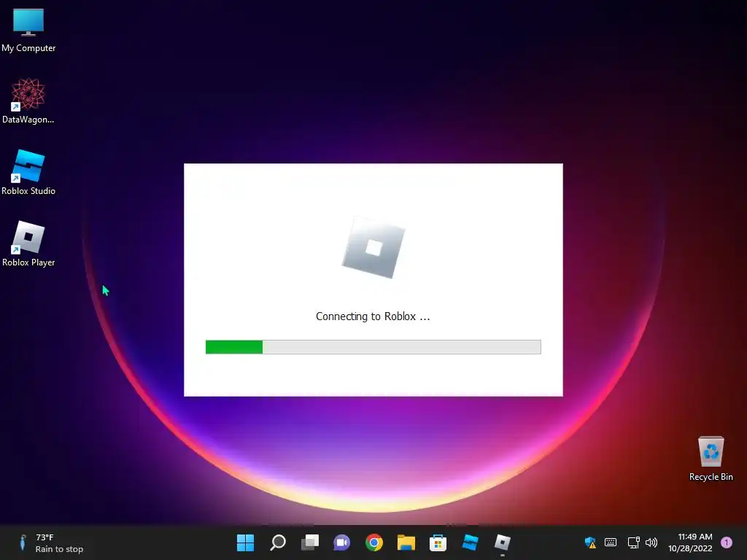The image size is (747, 560).
Task: Switch to Roblox Studio taskbar icon
Action: (471, 542)
